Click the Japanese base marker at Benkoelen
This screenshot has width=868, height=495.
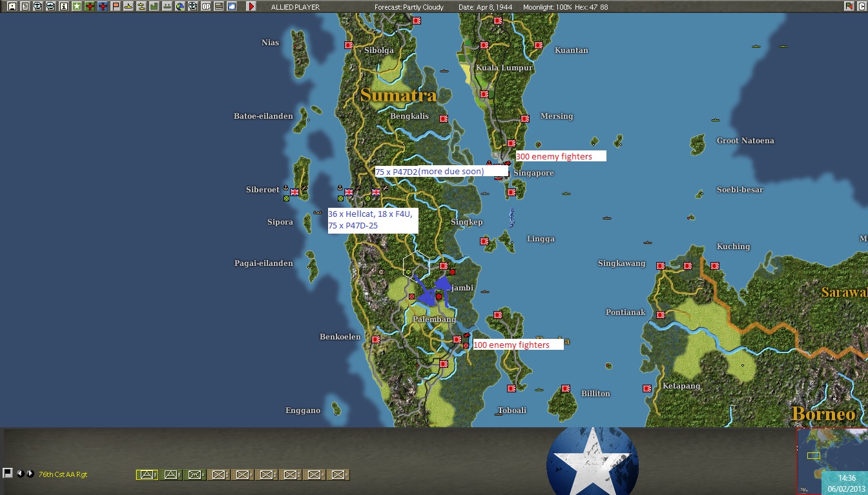click(376, 339)
